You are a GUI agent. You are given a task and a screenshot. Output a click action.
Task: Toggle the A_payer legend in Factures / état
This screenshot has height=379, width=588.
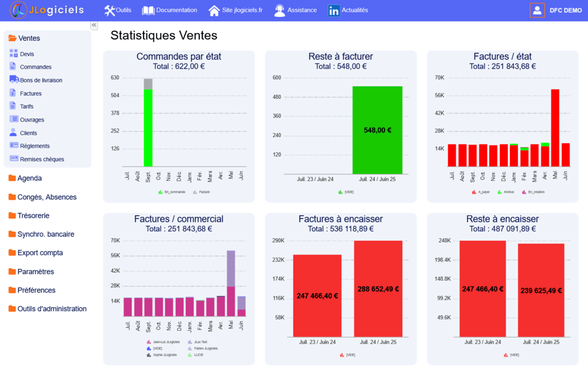(x=481, y=192)
